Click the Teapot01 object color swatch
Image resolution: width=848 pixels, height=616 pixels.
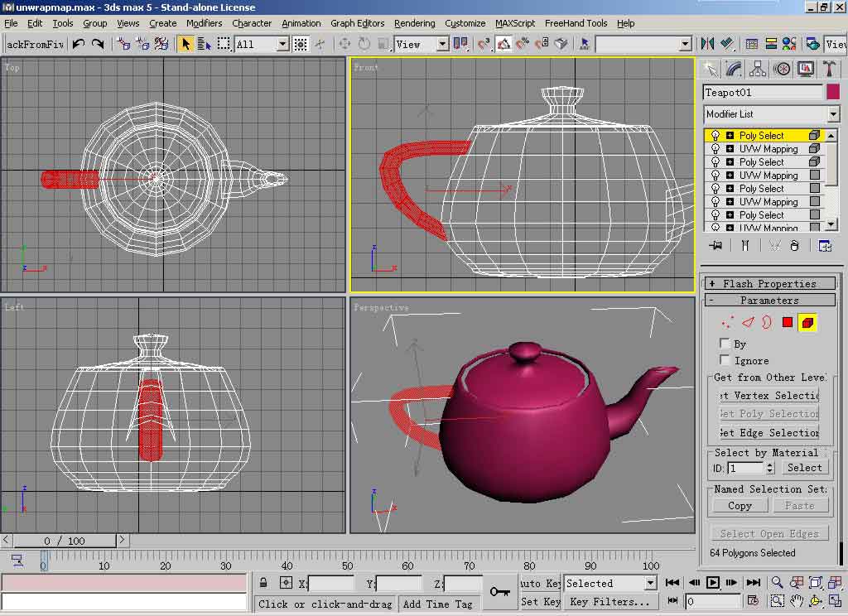[x=832, y=93]
